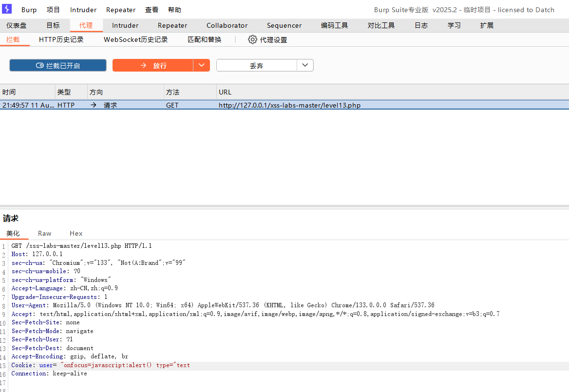
Task: Click the Upgrade-Insecure-Requests header line
Action: 59,297
